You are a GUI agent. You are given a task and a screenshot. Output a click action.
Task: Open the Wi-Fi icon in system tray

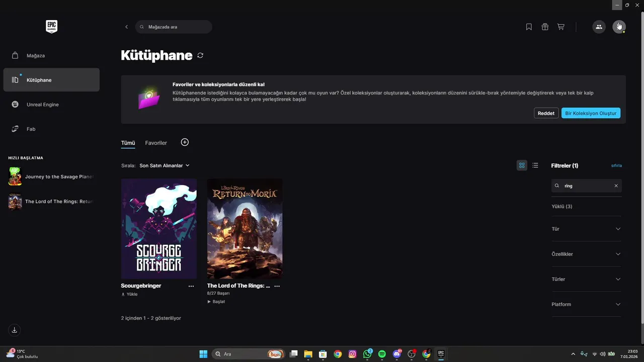[x=595, y=354]
